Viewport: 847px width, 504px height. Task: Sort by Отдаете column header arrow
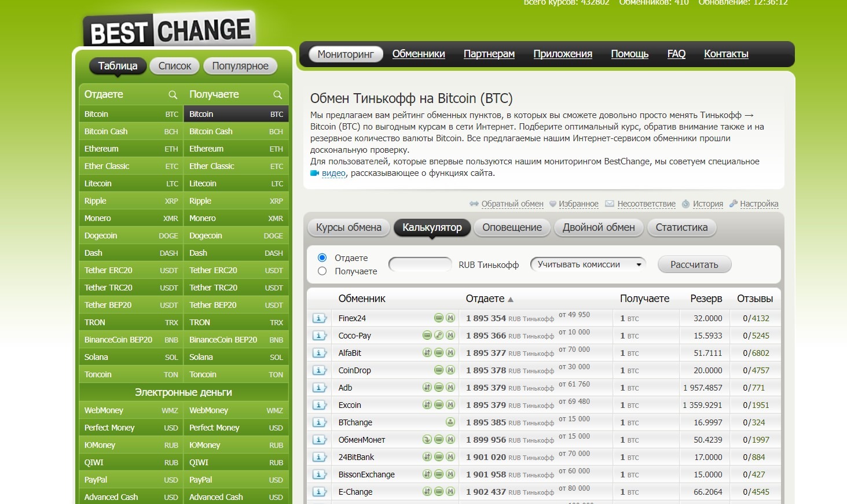[511, 299]
